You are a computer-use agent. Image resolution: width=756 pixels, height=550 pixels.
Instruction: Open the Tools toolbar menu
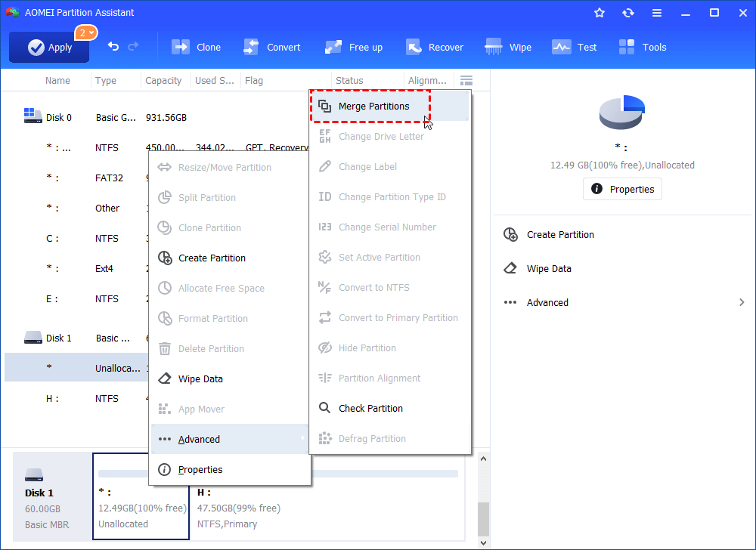click(643, 47)
